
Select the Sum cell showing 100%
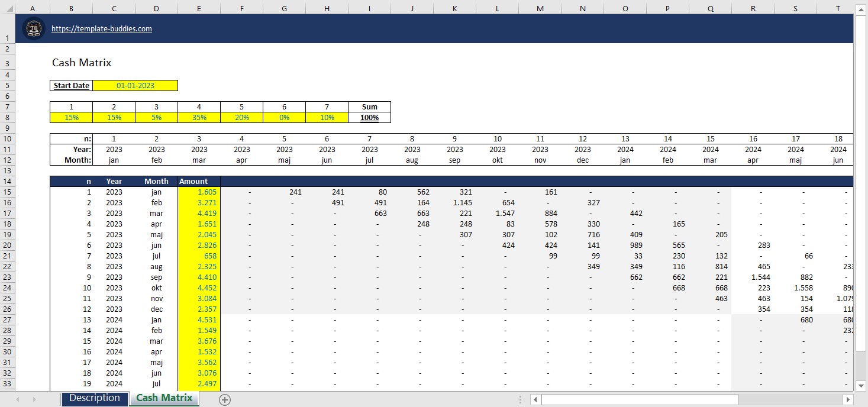pyautogui.click(x=369, y=117)
